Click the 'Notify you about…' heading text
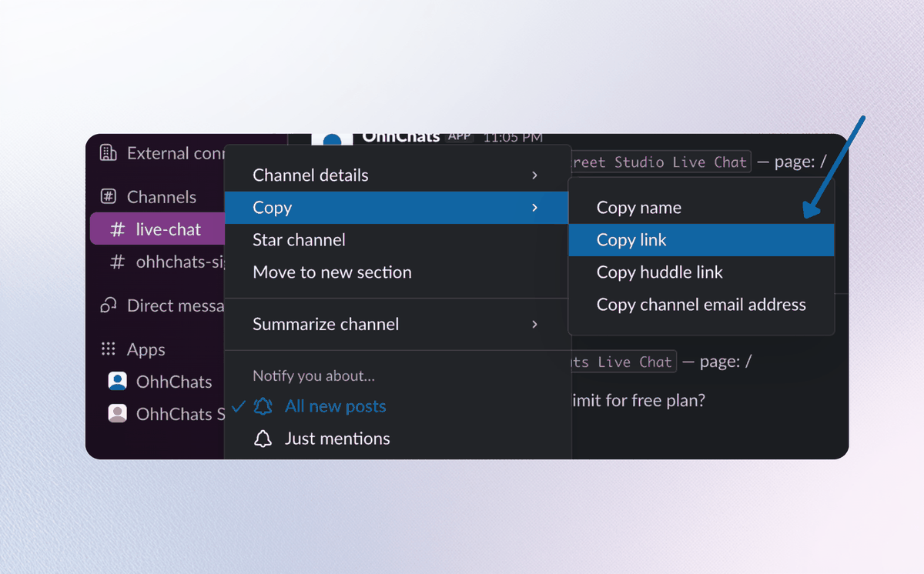 313,376
